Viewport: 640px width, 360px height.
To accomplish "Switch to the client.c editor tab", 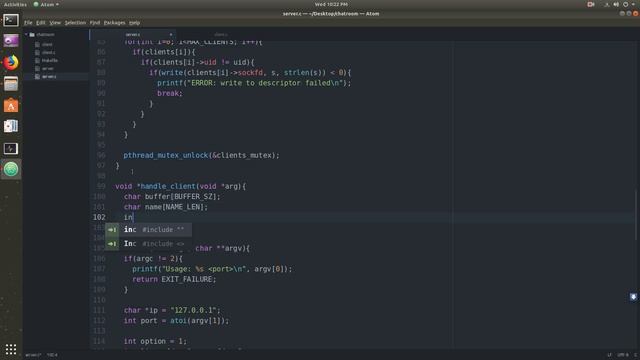I will 221,35.
